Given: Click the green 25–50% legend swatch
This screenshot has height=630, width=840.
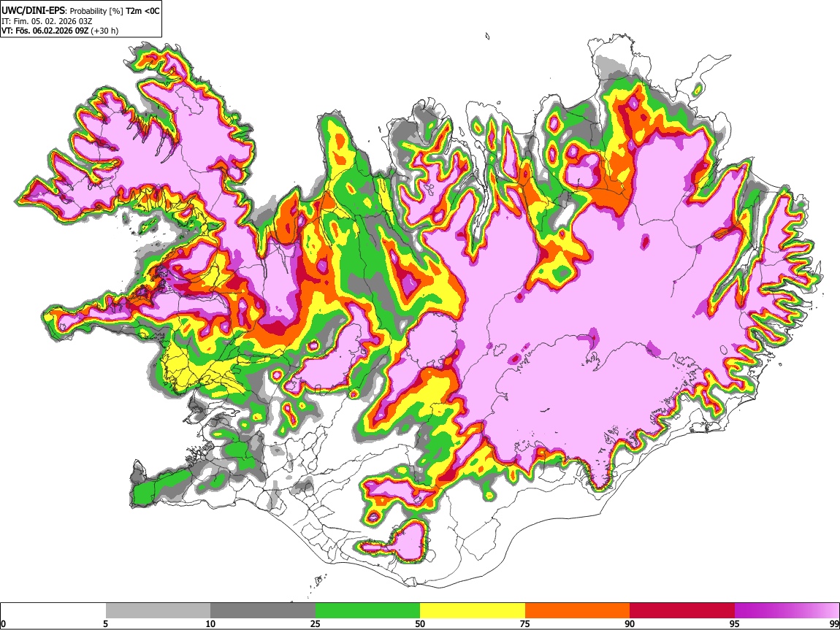Looking at the screenshot, I should coord(367,610).
